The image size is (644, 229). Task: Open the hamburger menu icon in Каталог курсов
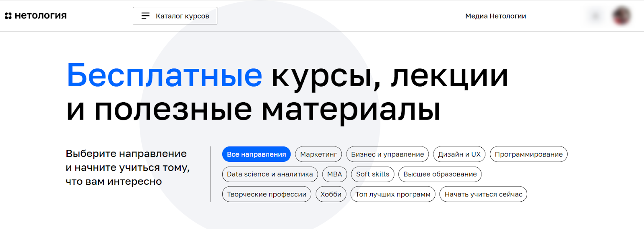coord(145,16)
